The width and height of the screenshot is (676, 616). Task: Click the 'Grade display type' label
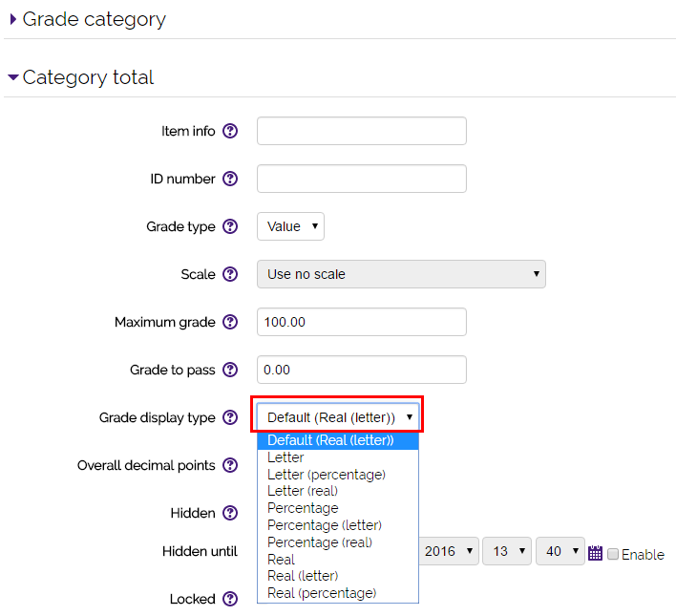pos(158,418)
